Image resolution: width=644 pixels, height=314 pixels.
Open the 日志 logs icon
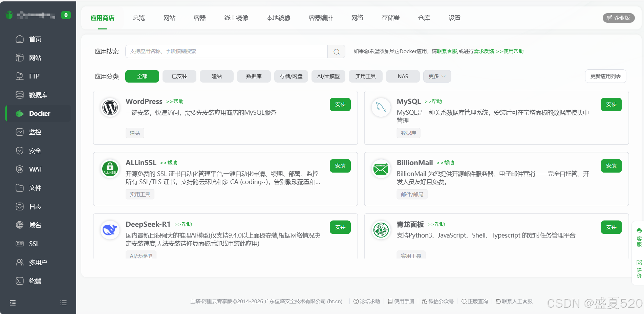(x=20, y=206)
